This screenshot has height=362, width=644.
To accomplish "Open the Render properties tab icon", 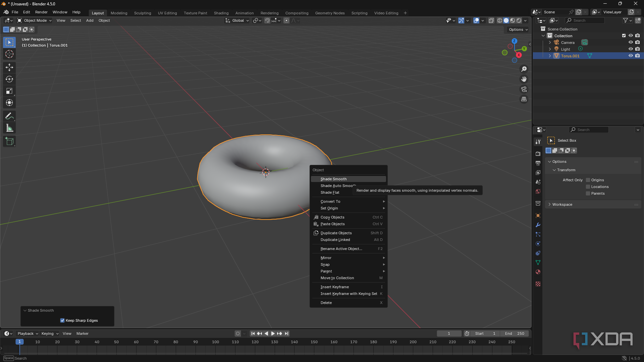I will click(x=538, y=154).
